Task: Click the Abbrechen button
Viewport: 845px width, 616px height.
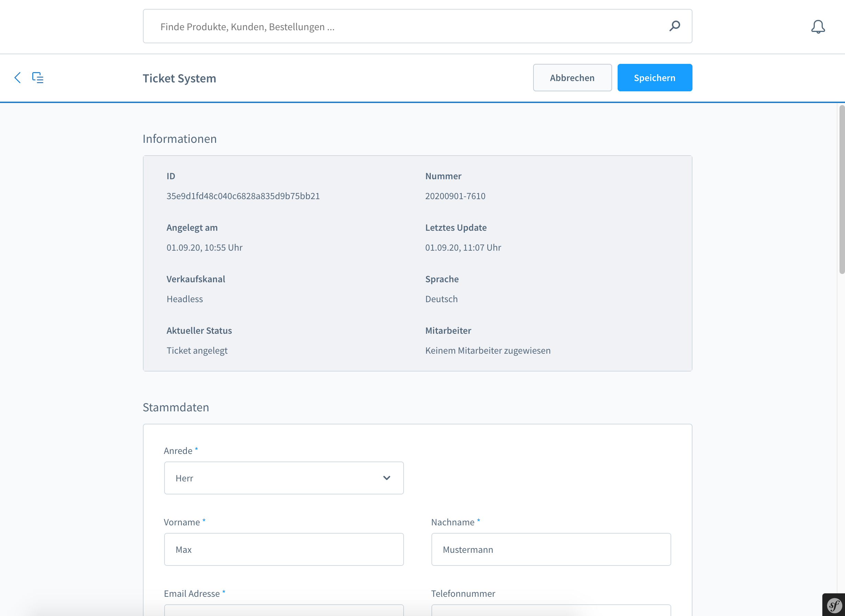Action: point(572,78)
